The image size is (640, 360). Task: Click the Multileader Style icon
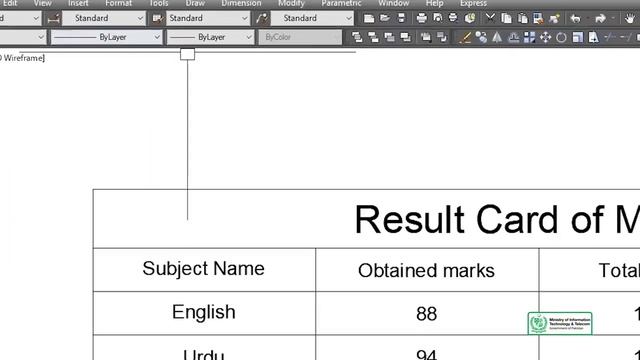tap(262, 18)
